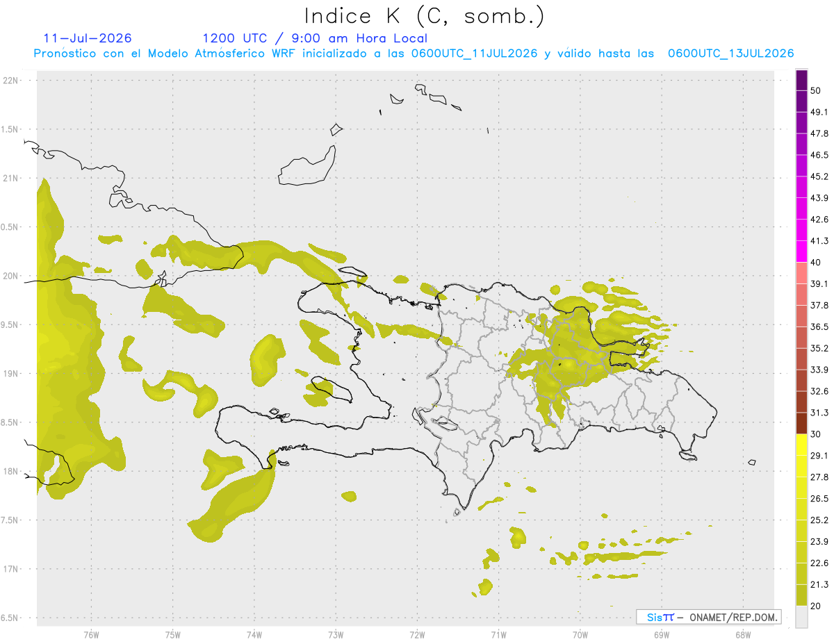
Task: Select the '26.5' color scale value
Action: point(819,498)
